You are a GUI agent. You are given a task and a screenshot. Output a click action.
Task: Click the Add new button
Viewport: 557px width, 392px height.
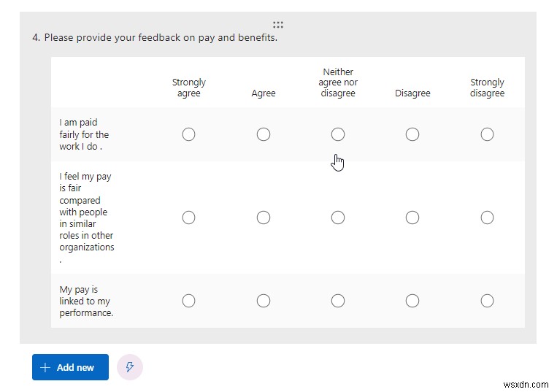pyautogui.click(x=70, y=367)
